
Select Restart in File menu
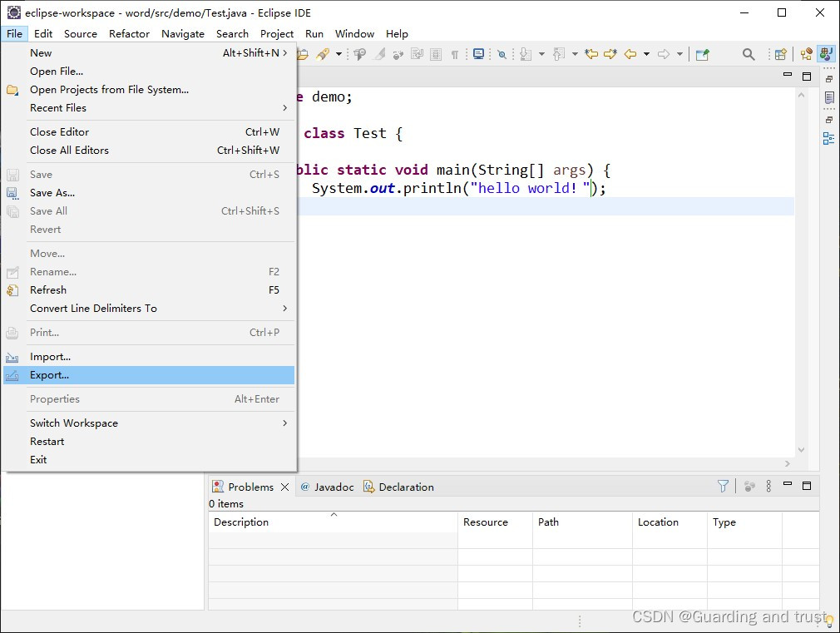coord(149,442)
